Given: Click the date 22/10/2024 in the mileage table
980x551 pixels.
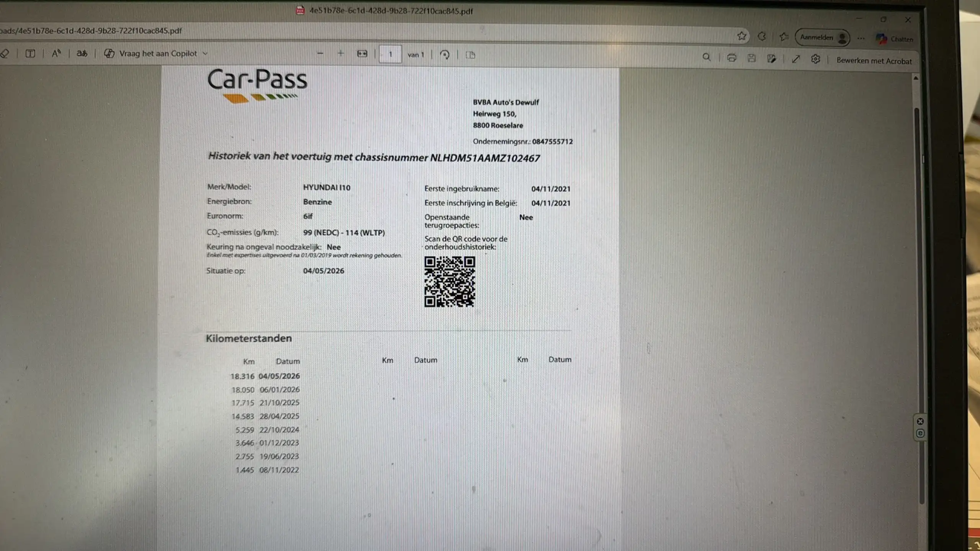Looking at the screenshot, I should [279, 430].
